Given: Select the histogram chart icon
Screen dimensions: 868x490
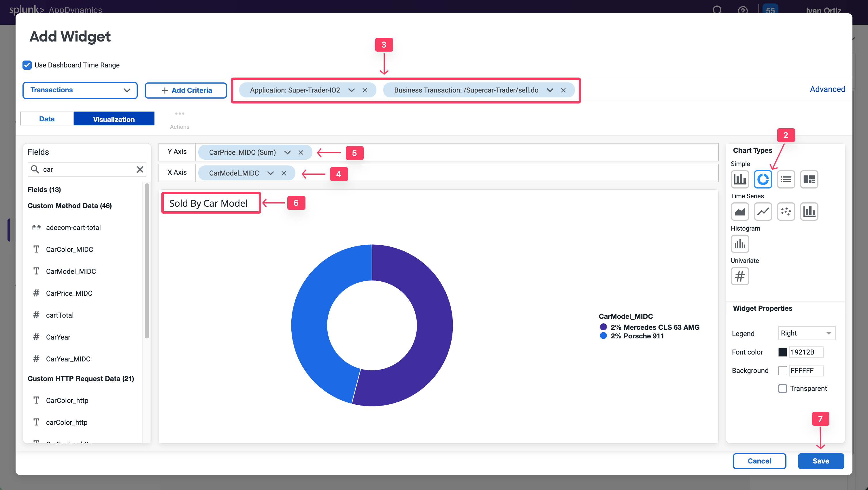Looking at the screenshot, I should (x=740, y=244).
